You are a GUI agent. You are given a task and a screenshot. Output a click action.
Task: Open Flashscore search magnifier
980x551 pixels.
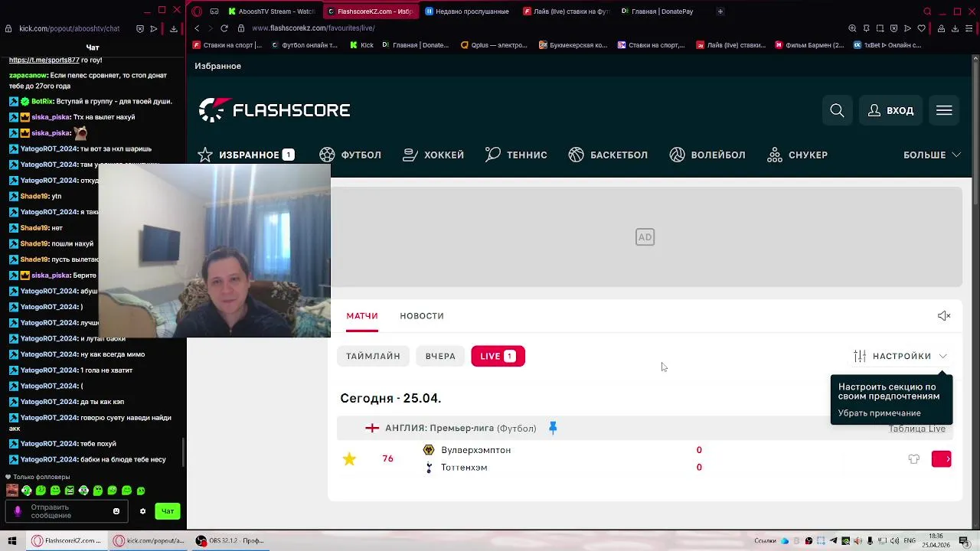[837, 110]
